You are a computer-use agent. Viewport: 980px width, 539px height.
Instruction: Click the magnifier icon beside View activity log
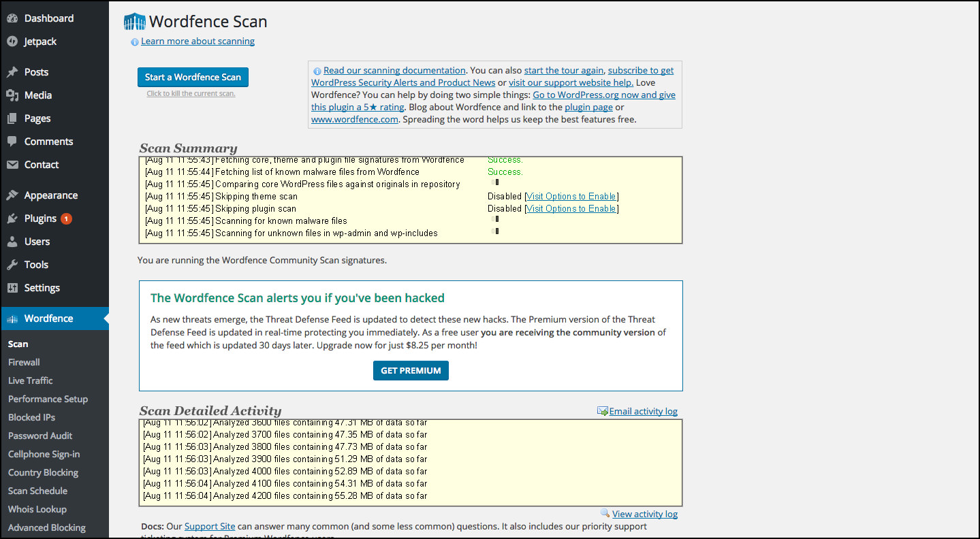point(605,513)
